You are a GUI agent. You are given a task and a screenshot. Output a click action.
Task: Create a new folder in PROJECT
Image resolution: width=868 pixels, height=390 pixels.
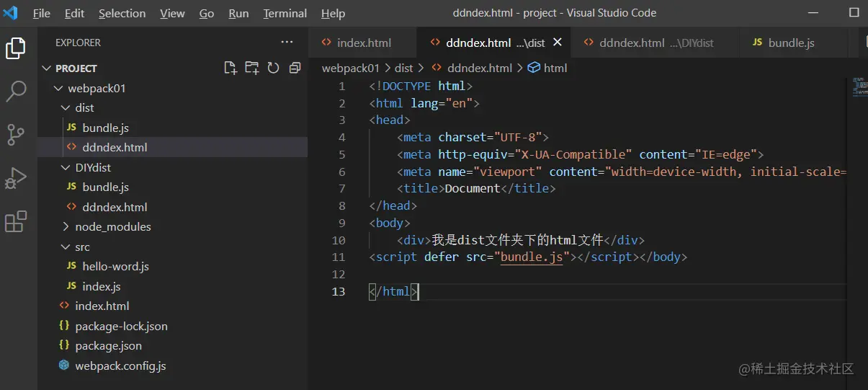[251, 68]
